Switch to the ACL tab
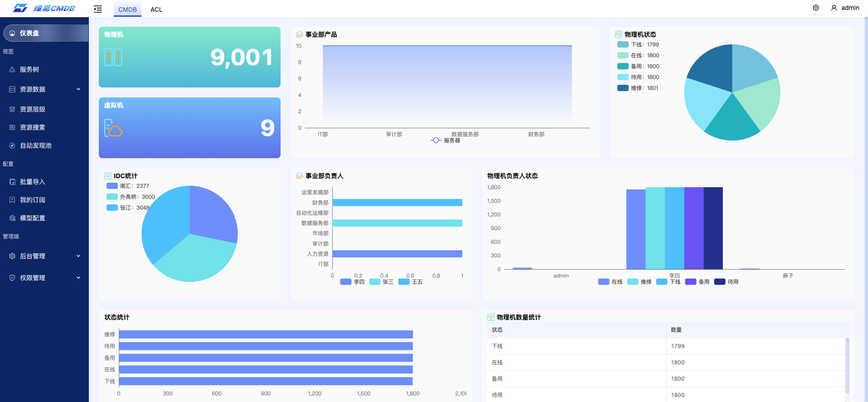 point(156,10)
